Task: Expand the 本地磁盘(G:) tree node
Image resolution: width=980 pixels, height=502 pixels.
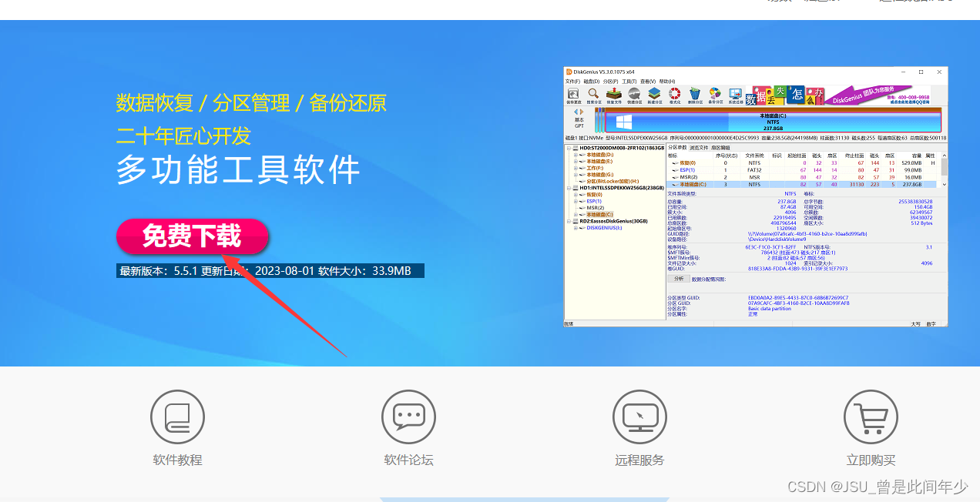Action: (x=576, y=175)
